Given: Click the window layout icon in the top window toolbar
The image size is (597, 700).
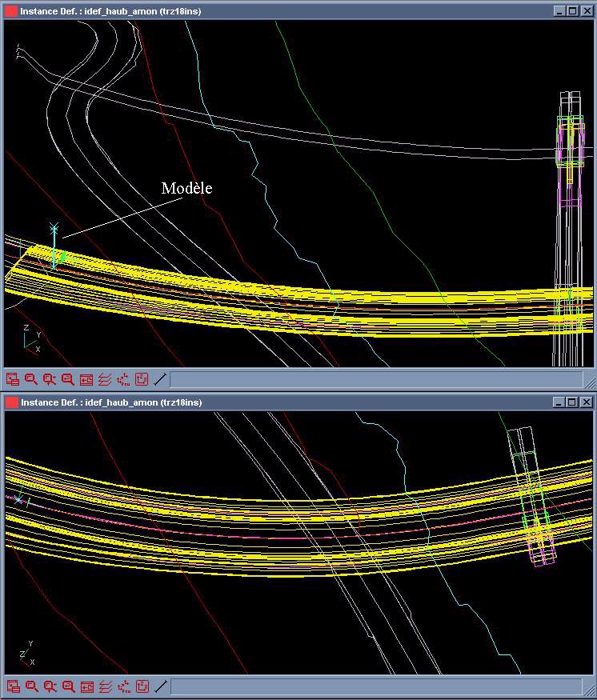Looking at the screenshot, I should click(13, 379).
